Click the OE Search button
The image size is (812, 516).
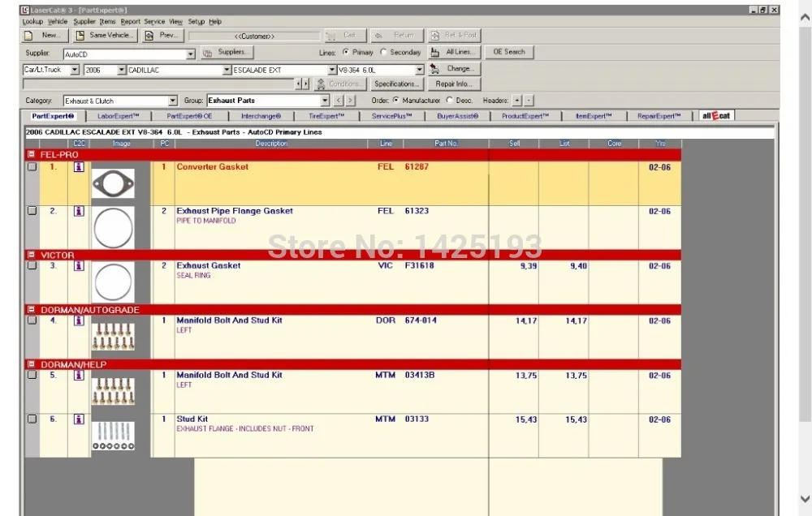point(509,52)
